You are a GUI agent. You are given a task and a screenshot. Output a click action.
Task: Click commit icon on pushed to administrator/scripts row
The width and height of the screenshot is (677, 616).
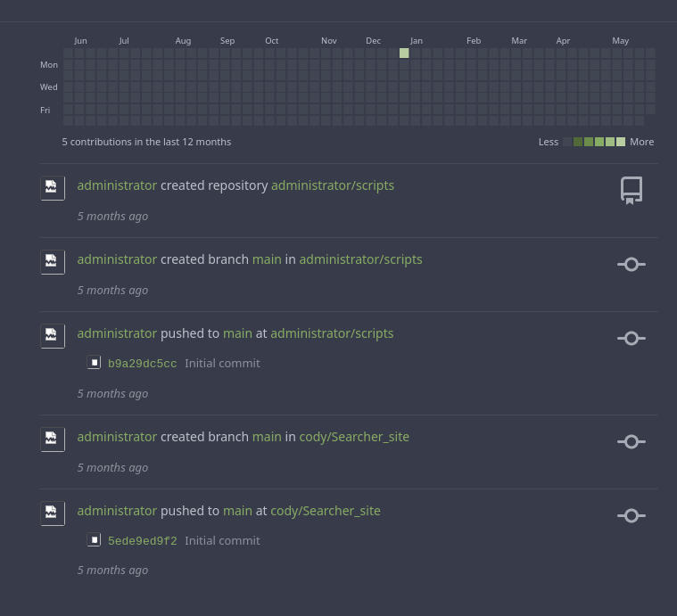[632, 338]
